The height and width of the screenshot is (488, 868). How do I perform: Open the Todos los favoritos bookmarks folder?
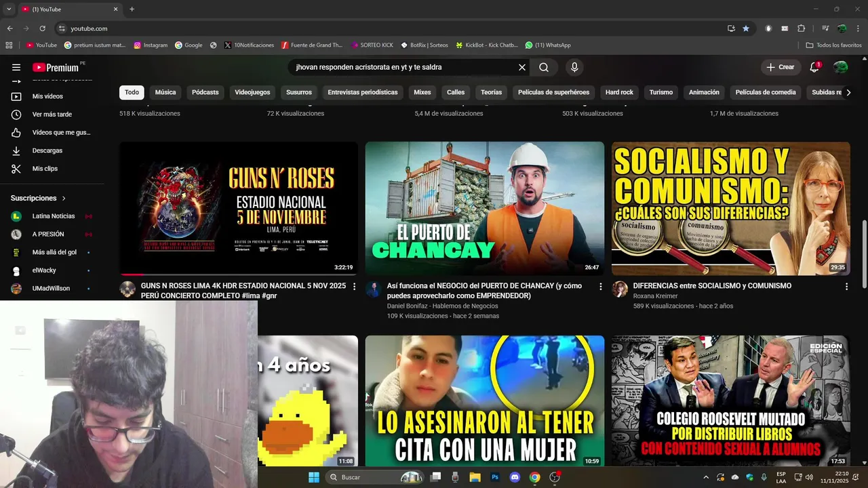pos(833,45)
